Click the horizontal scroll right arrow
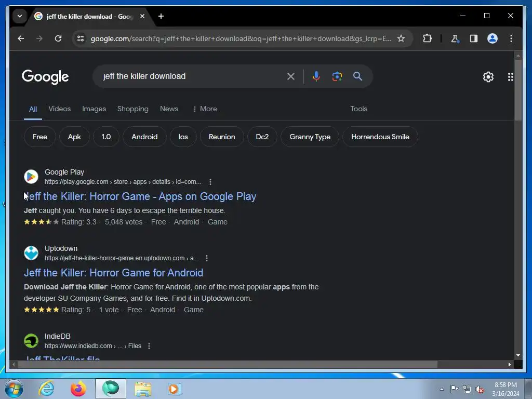Image resolution: width=532 pixels, height=399 pixels. 510,365
